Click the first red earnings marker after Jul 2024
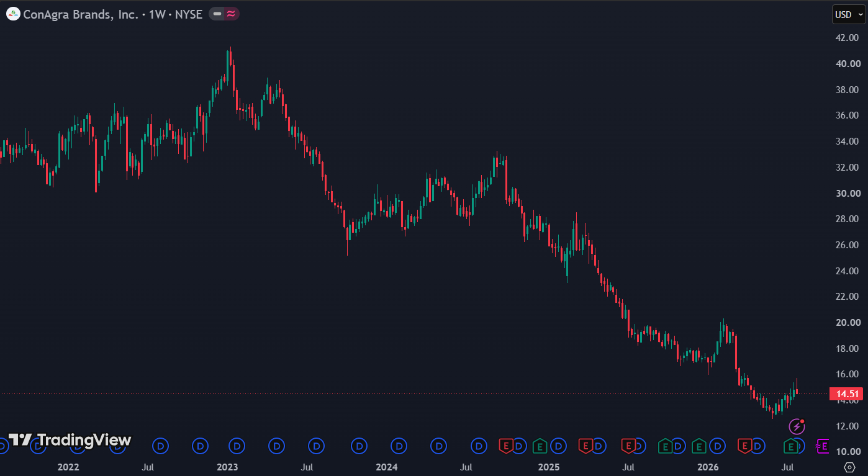Viewport: 868px width, 476px height. [x=507, y=445]
